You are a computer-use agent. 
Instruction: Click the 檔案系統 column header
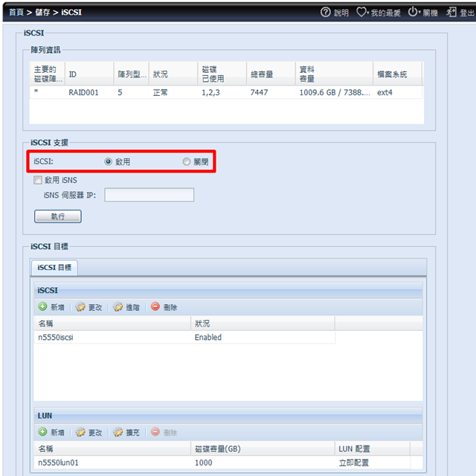(397, 74)
